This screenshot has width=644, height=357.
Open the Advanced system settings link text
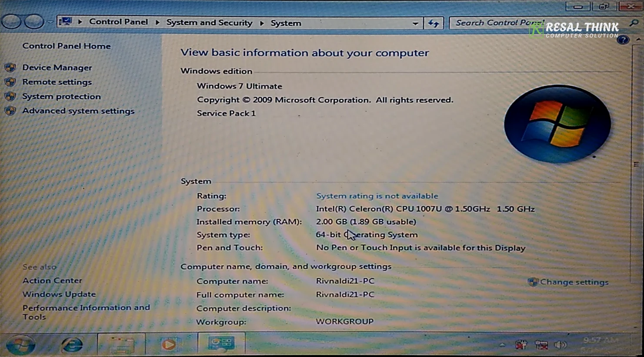[x=78, y=111]
